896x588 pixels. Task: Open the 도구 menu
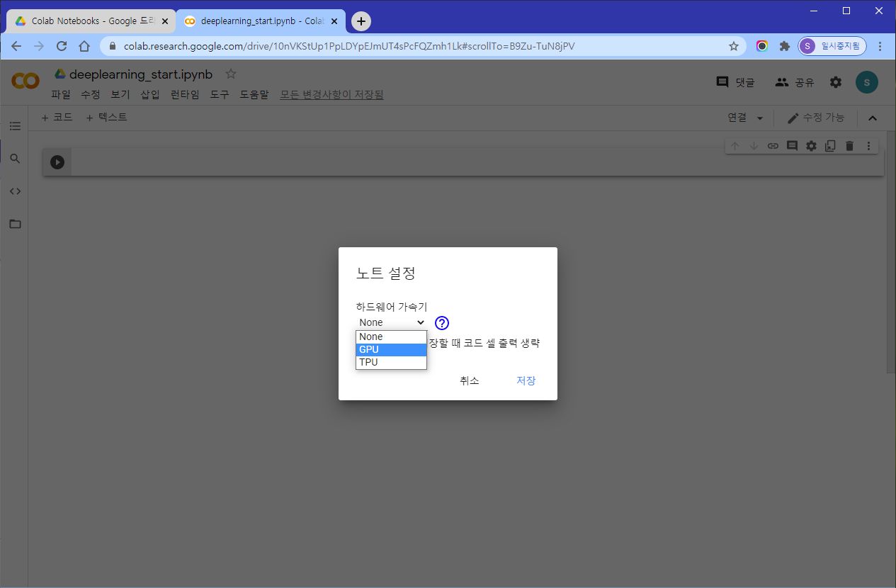pos(220,94)
